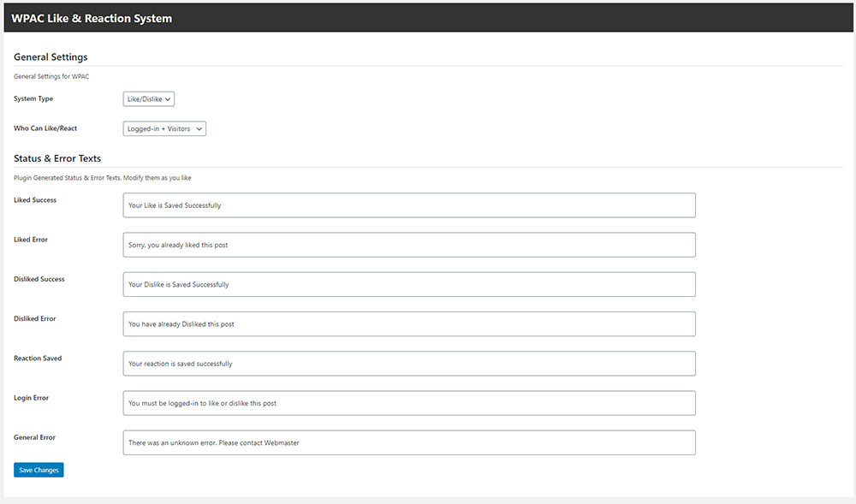The width and height of the screenshot is (856, 504).
Task: Focus the 'Your reaction is saved successfully' input
Action: pos(409,364)
